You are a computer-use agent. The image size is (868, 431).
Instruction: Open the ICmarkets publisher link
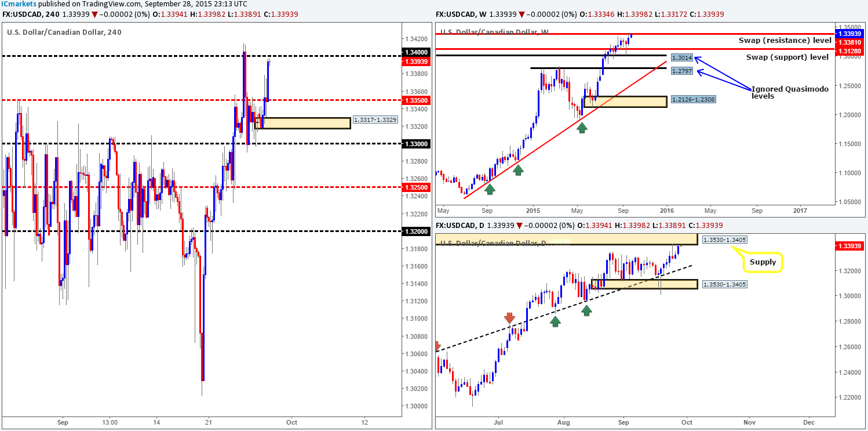click(18, 3)
